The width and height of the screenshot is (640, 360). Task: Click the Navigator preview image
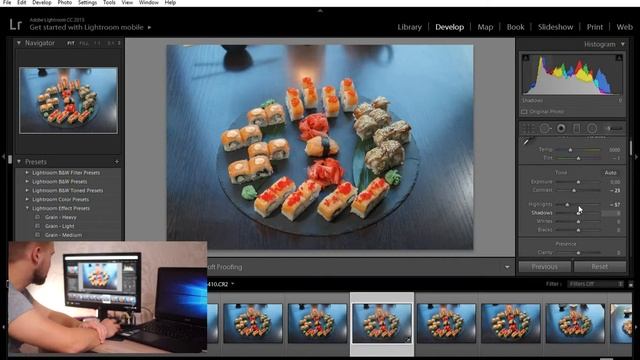pos(69,100)
